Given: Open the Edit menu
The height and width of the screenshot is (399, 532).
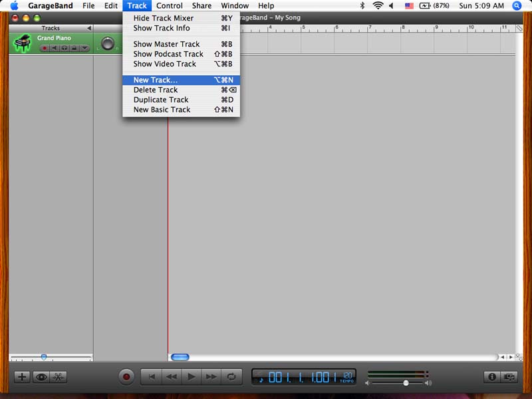Looking at the screenshot, I should pyautogui.click(x=111, y=6).
